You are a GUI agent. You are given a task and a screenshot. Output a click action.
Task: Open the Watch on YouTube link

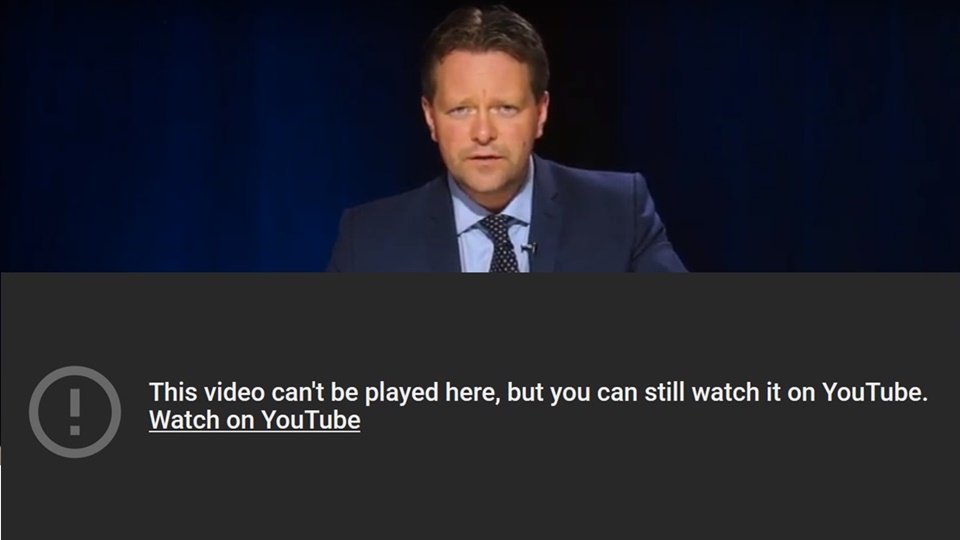[255, 420]
